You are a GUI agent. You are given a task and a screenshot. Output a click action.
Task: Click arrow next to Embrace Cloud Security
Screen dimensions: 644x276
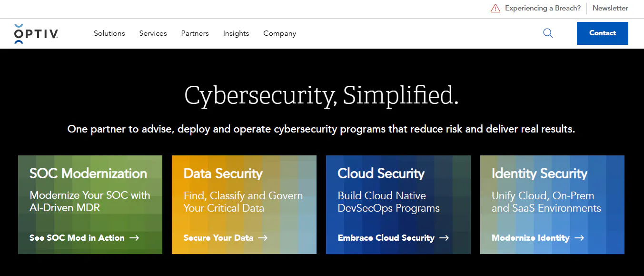pyautogui.click(x=444, y=238)
